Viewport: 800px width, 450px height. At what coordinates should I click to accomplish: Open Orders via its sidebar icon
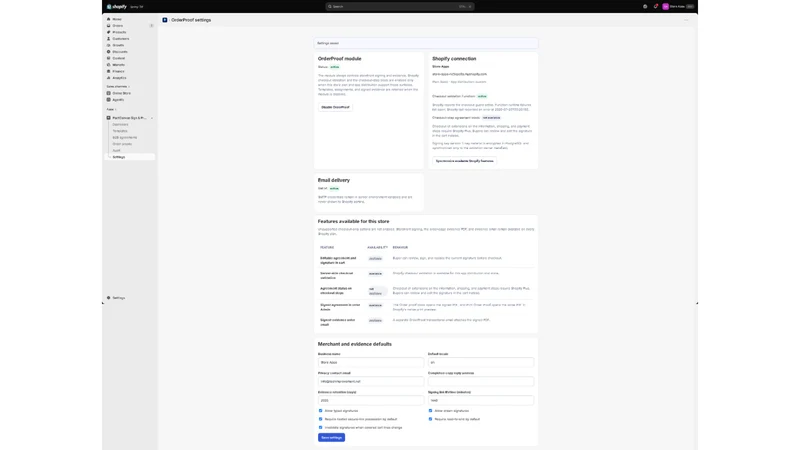(109, 26)
